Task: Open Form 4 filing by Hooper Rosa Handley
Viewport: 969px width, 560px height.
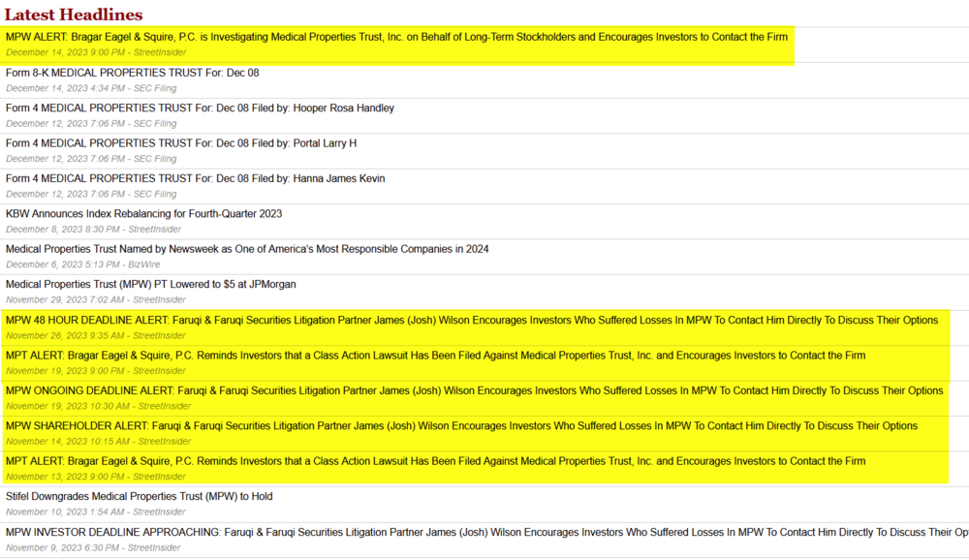Action: coord(200,109)
